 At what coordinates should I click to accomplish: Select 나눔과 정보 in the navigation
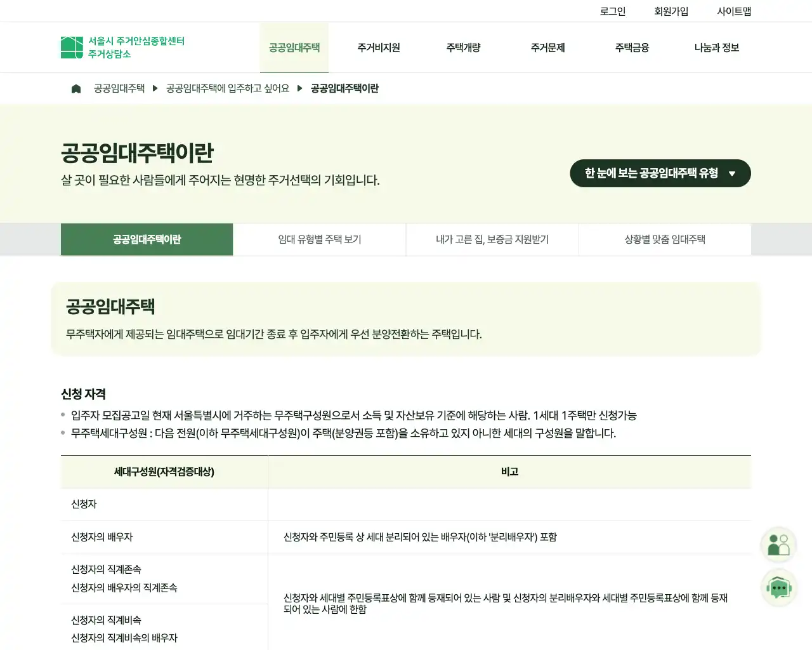click(x=716, y=47)
